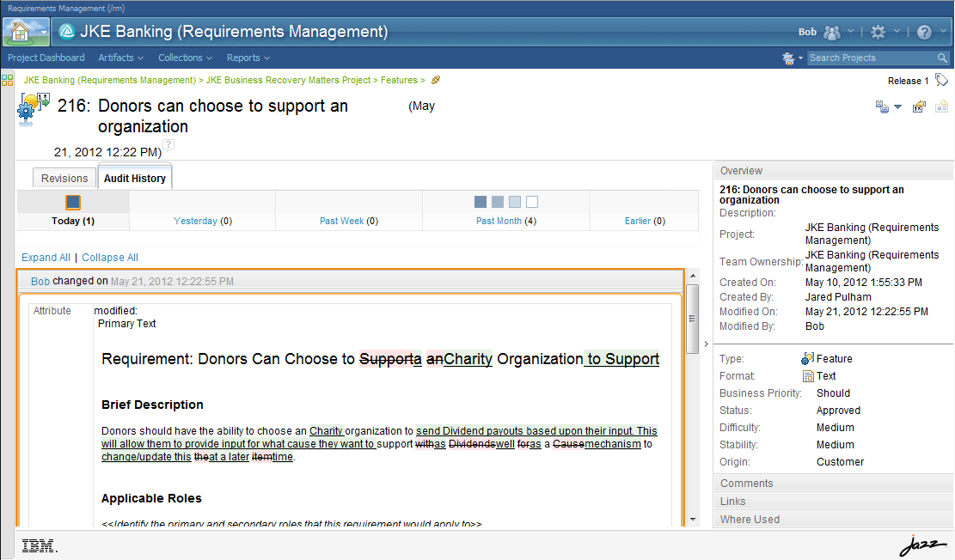The image size is (955, 560).
Task: Click the Customer origin value
Action: tap(840, 462)
